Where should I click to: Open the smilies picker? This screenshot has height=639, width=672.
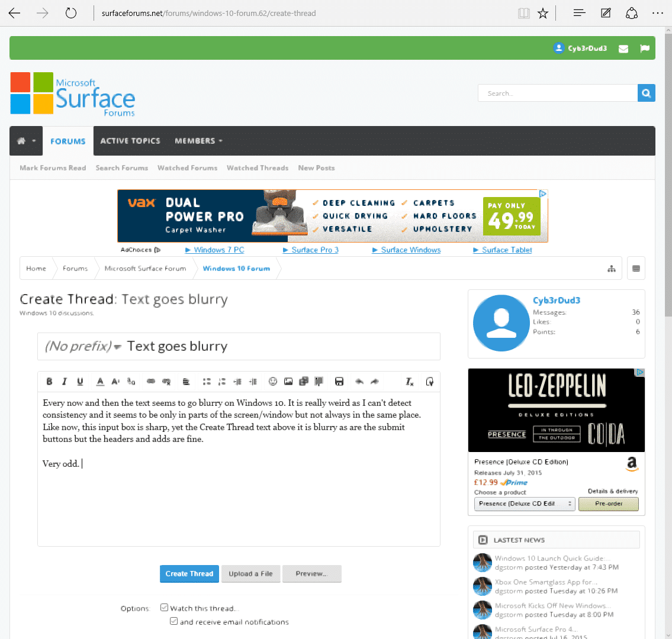pos(272,381)
